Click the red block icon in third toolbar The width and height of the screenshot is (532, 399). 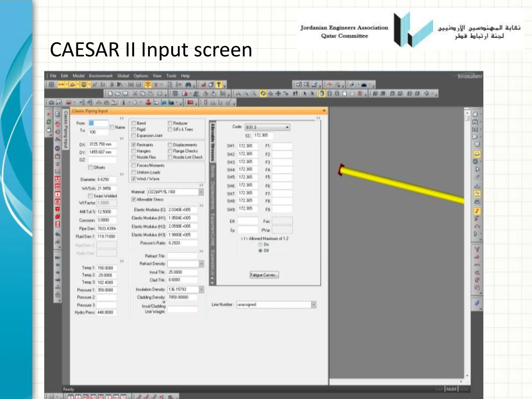190,102
